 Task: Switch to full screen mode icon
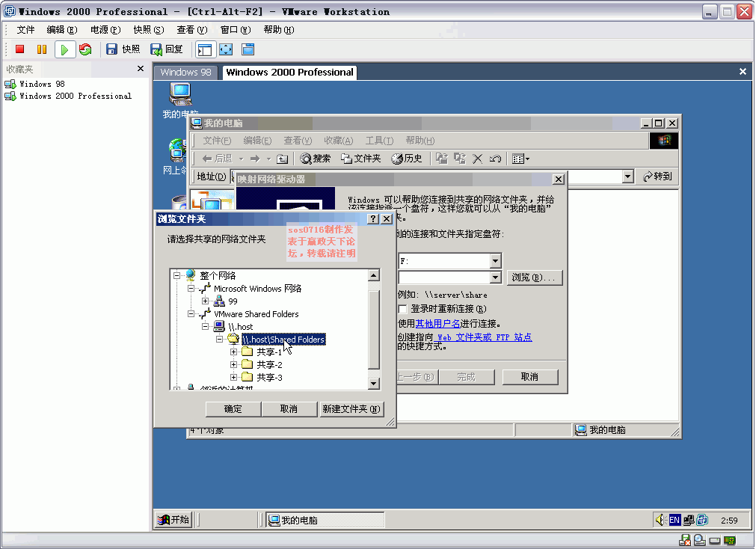point(226,49)
